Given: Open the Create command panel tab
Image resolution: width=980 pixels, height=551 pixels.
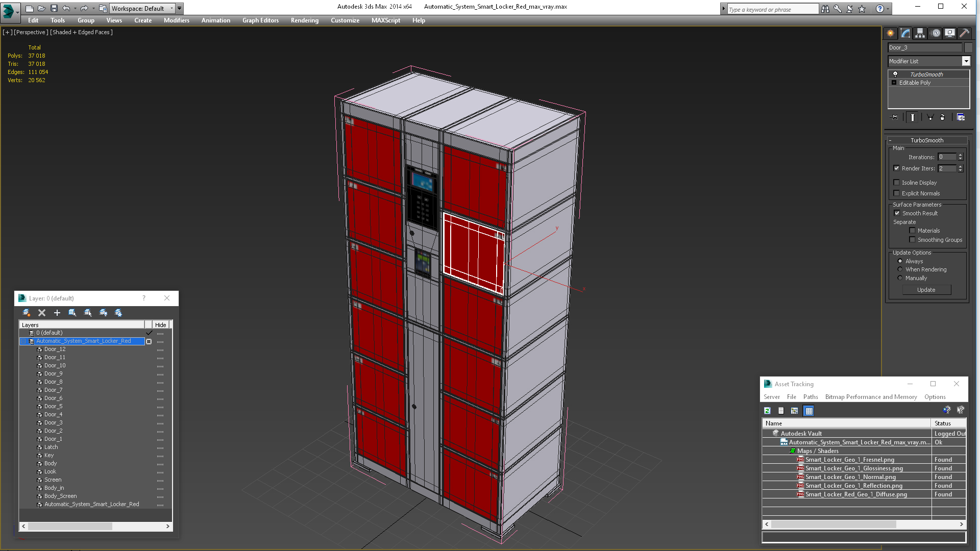Looking at the screenshot, I should click(x=890, y=33).
